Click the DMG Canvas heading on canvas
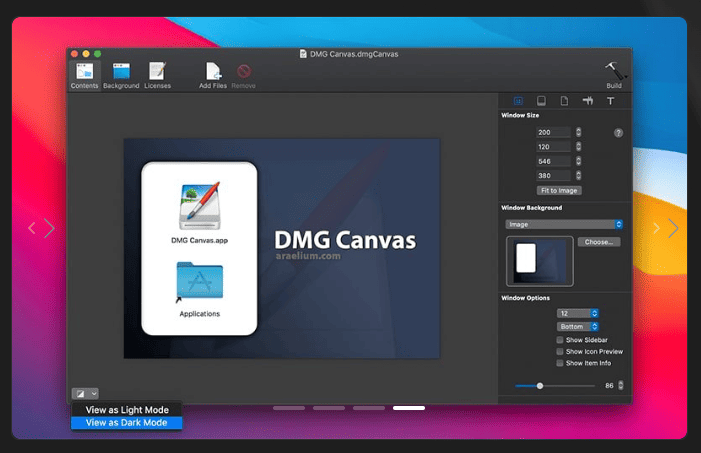Viewport: 701px width, 453px height. [x=345, y=240]
